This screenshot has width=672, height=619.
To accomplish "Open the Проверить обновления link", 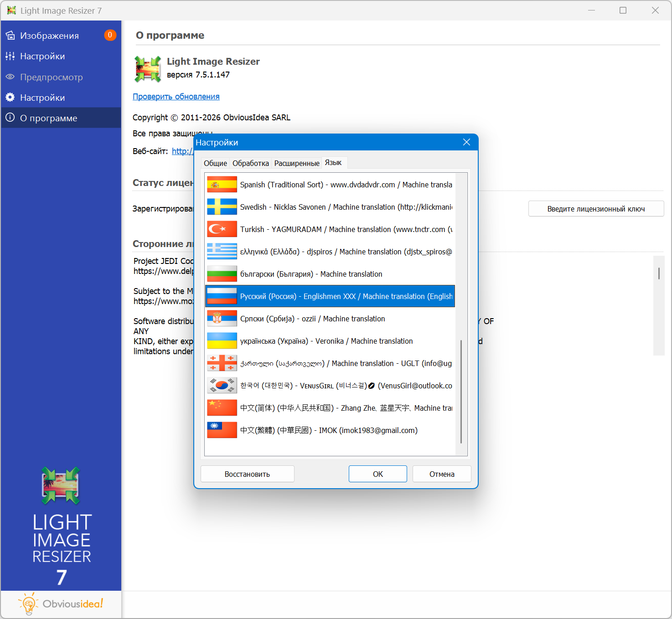I will 176,97.
